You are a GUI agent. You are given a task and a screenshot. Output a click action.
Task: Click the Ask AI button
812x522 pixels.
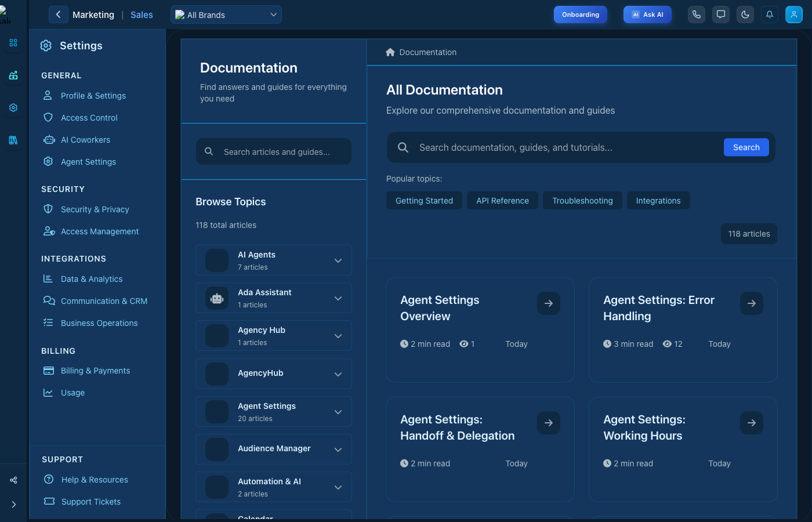point(647,14)
